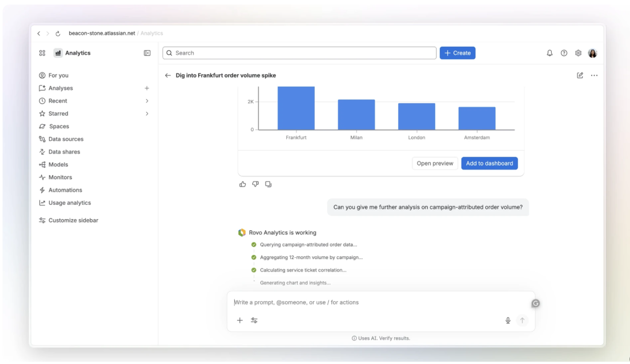630x364 pixels.
Task: Open prompt settings sliders icon
Action: click(254, 320)
